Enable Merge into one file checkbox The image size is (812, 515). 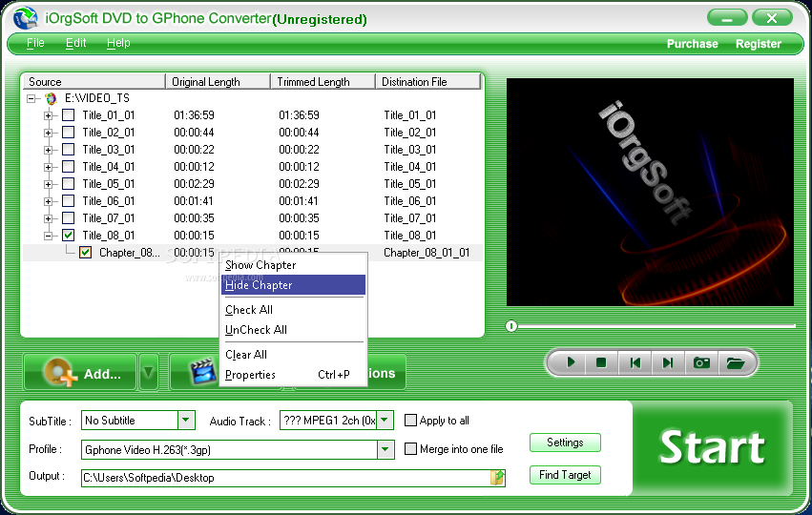pyautogui.click(x=410, y=449)
